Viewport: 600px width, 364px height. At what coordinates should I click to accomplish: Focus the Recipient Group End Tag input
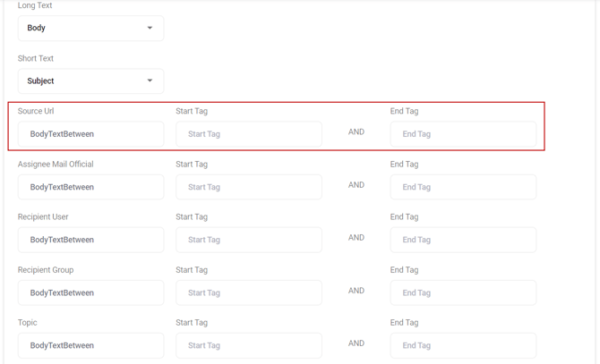(463, 292)
